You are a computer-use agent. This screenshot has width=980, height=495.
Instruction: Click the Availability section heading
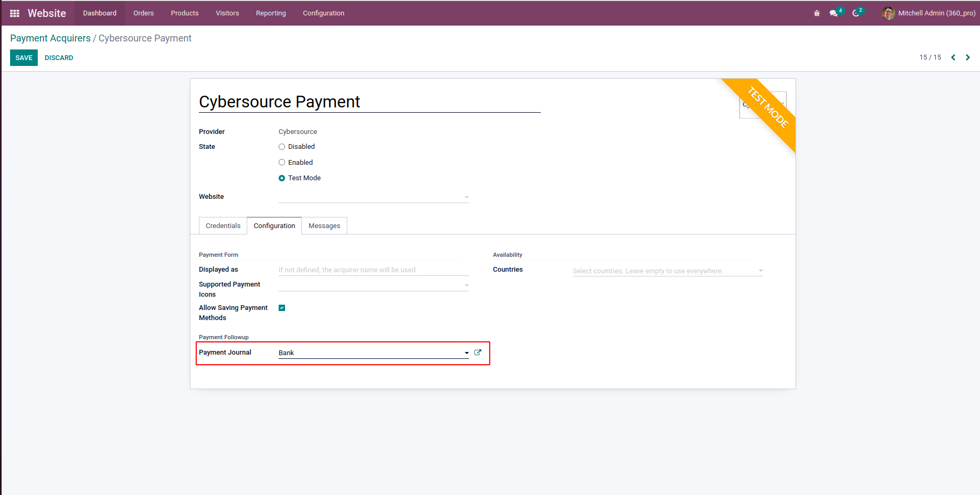pyautogui.click(x=507, y=255)
